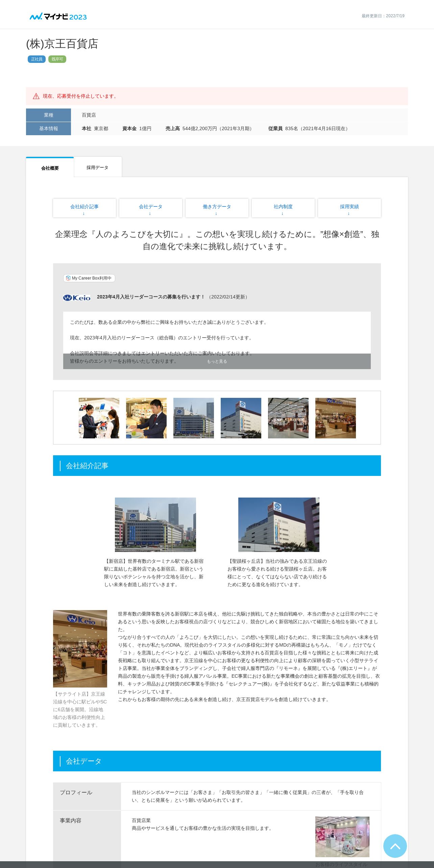Click the 百貨店 industry value
The height and width of the screenshot is (868, 434).
click(89, 115)
